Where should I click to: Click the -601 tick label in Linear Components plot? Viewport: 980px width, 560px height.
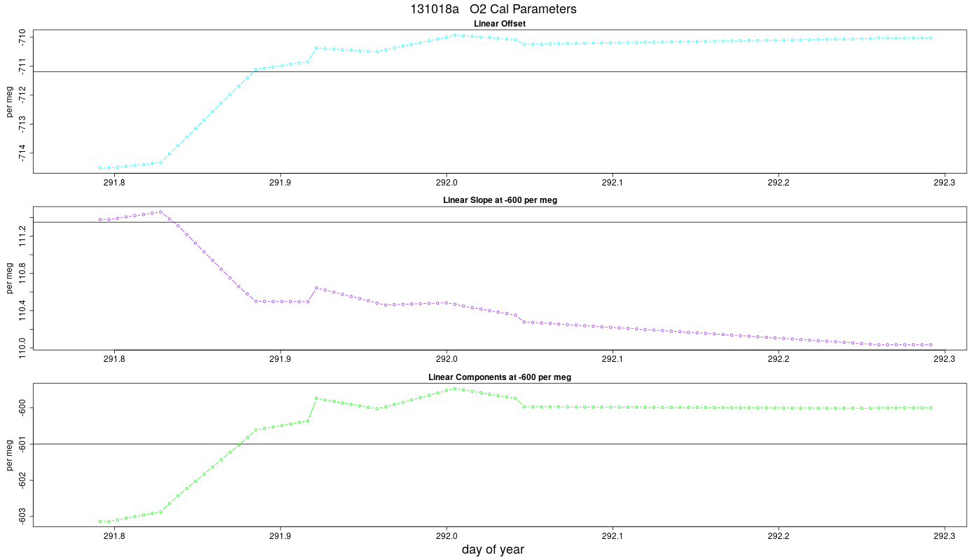click(x=22, y=444)
